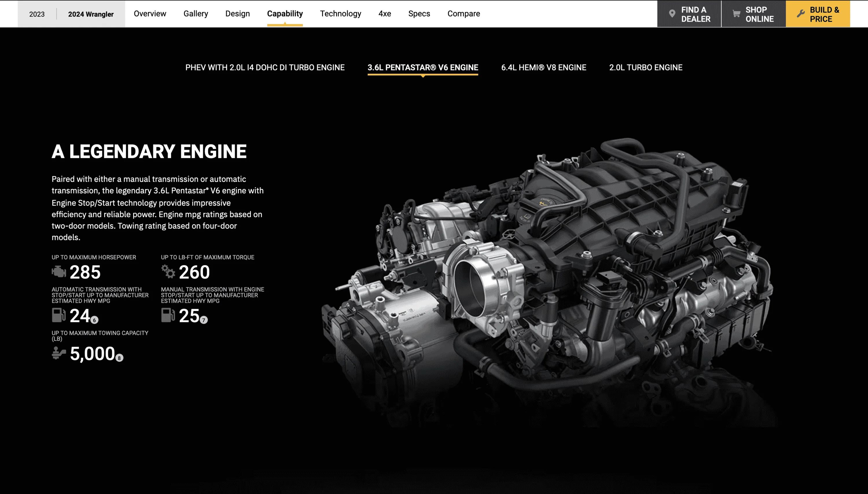This screenshot has height=494, width=868.
Task: Click the 'Up to LB-FT of Maximum Torque' label
Action: tap(207, 257)
